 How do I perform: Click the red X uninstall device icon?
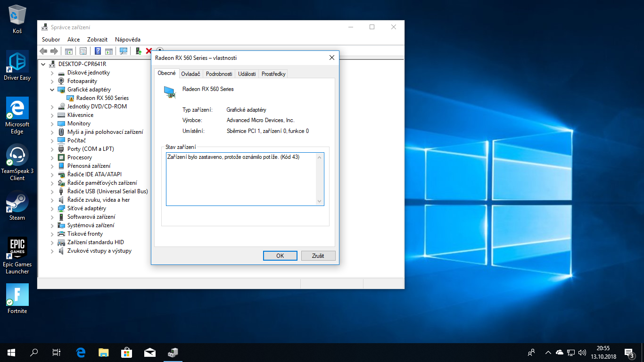(x=149, y=51)
